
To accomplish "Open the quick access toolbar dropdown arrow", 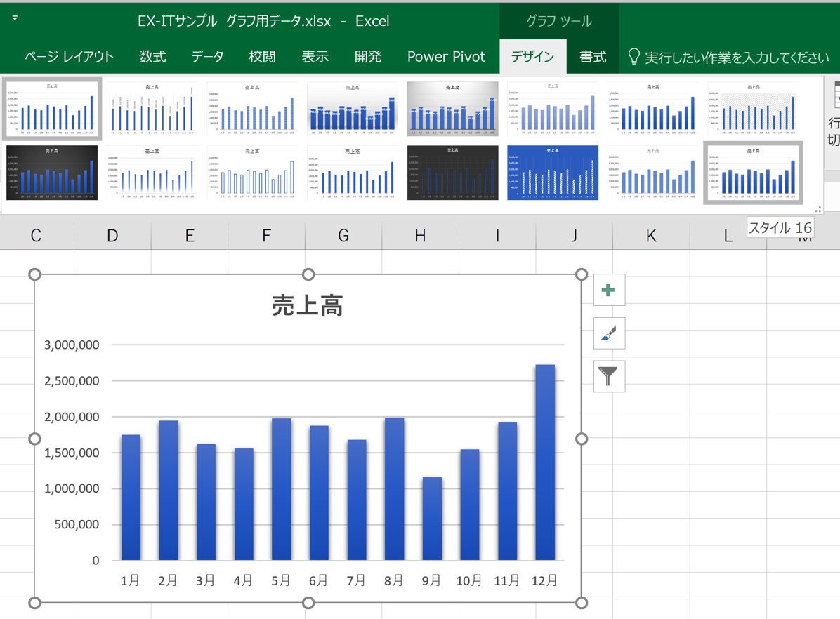I will pyautogui.click(x=15, y=18).
